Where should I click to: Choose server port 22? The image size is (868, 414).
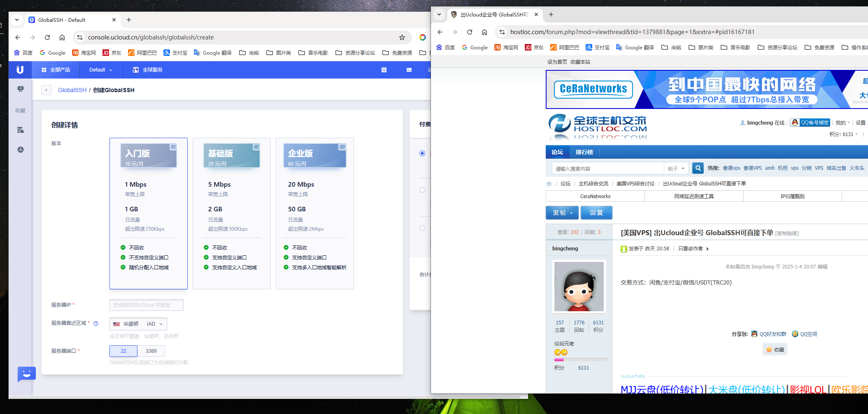(123, 351)
